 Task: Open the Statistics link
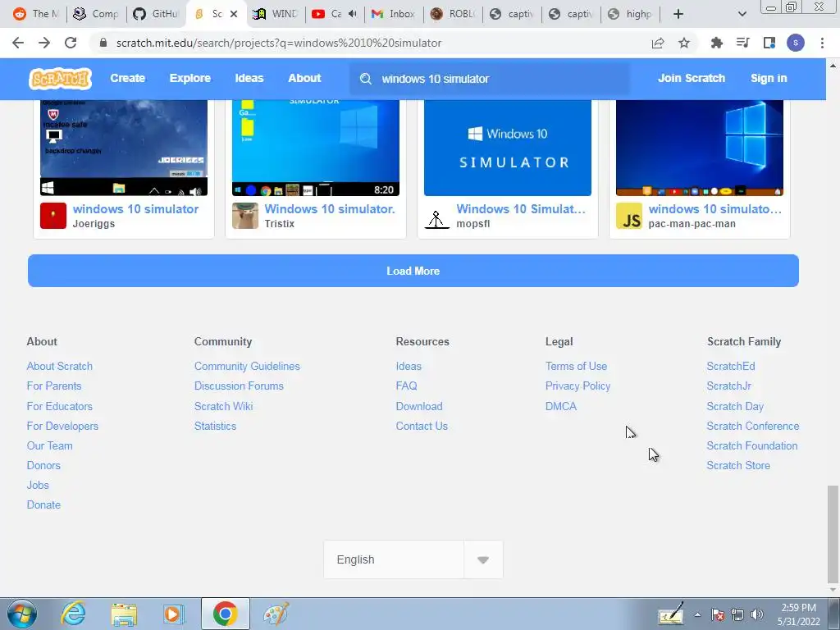coord(216,426)
